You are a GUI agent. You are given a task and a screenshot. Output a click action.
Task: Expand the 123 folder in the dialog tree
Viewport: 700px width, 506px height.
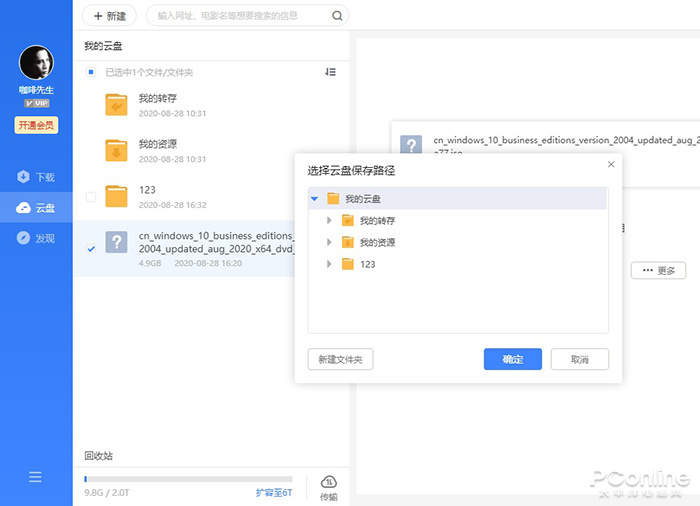coord(329,264)
